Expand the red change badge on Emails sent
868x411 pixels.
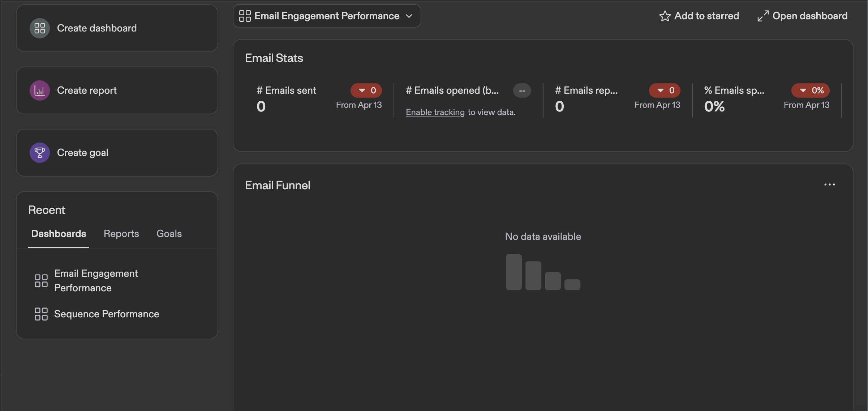pyautogui.click(x=366, y=90)
